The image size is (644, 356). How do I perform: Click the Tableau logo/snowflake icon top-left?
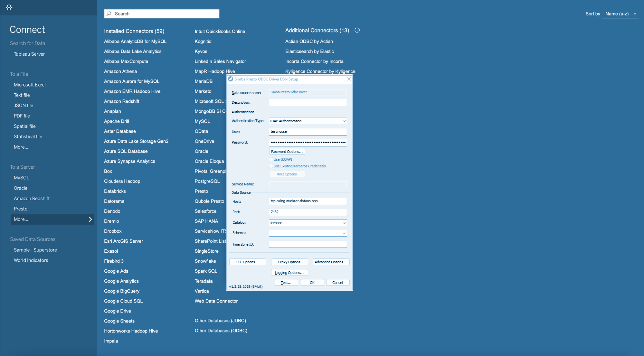click(x=9, y=6)
